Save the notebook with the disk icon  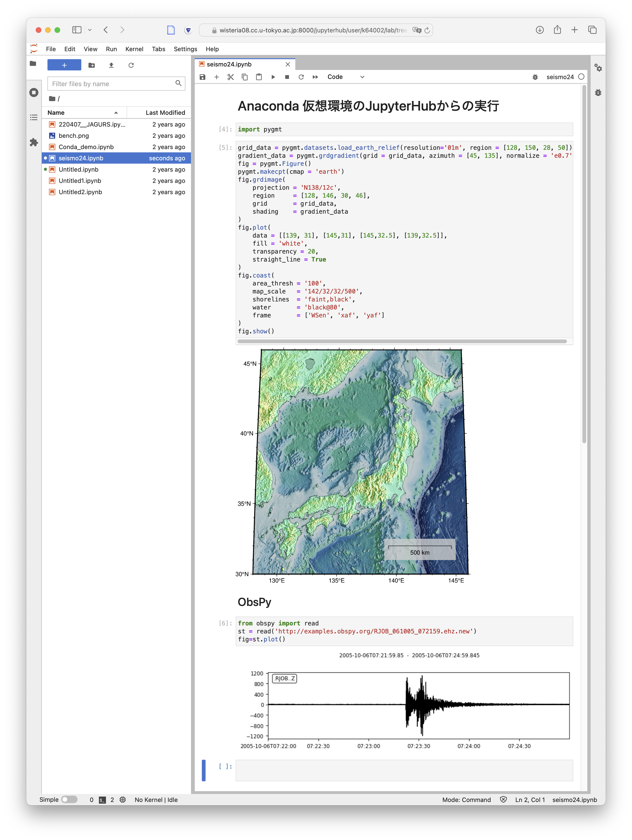[203, 77]
